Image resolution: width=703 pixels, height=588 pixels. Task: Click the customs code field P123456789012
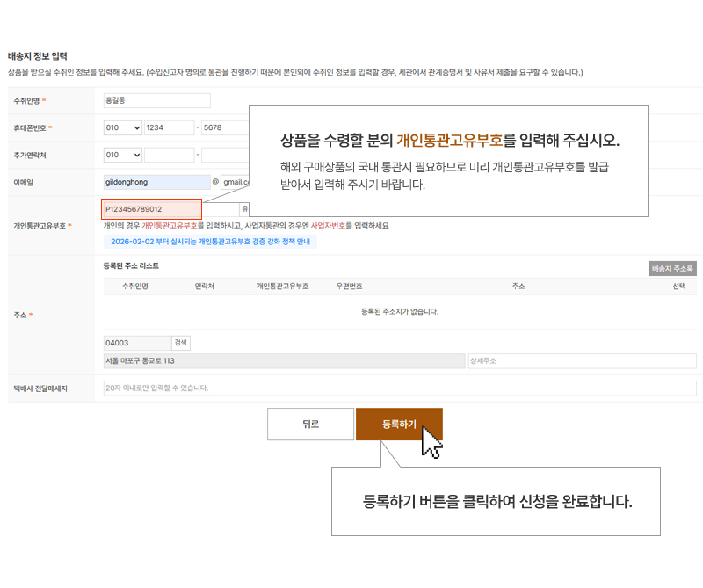click(x=151, y=209)
